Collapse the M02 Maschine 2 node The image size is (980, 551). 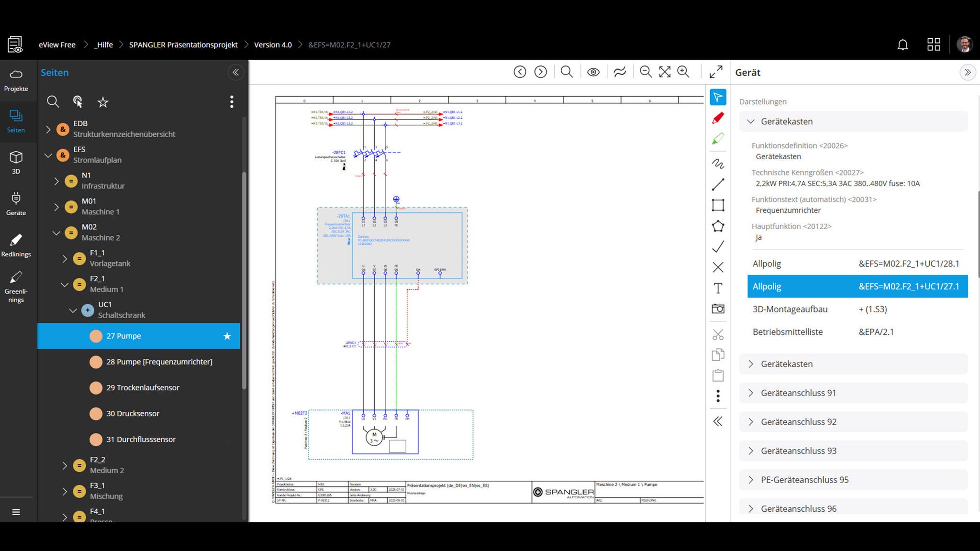pos(56,232)
